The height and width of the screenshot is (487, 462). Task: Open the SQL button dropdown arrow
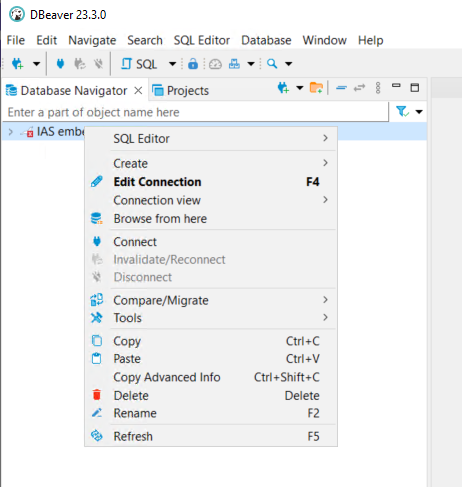pos(172,64)
